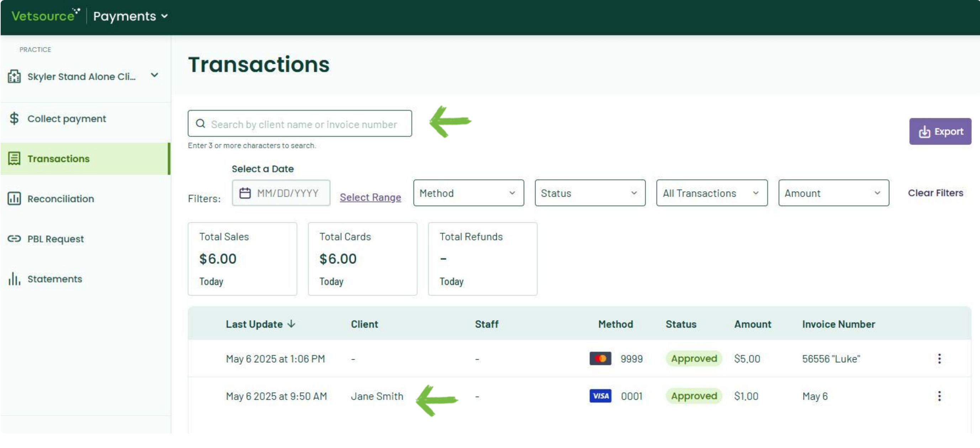
Task: Click the Total Sales card
Action: (x=242, y=259)
